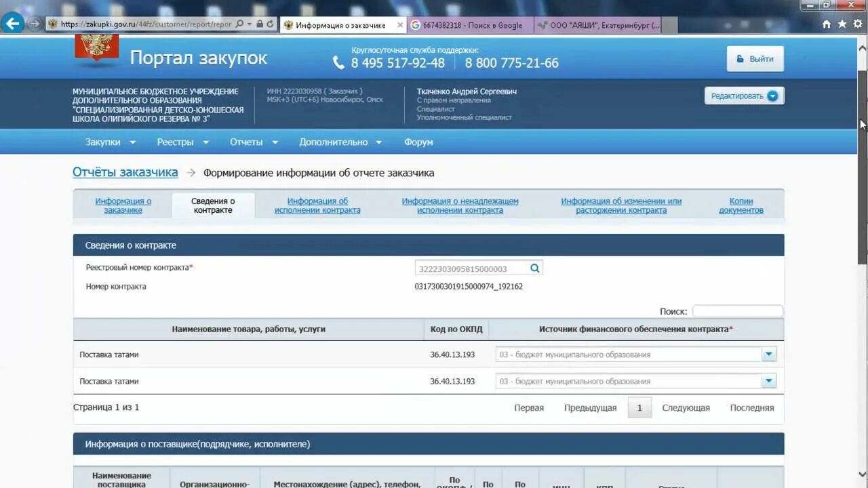Click the phone handset icon
Image resolution: width=868 pixels, height=488 pixels.
339,63
